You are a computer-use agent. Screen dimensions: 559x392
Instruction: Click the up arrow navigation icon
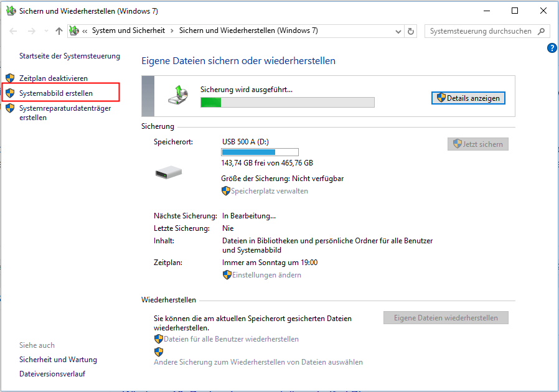pyautogui.click(x=59, y=31)
